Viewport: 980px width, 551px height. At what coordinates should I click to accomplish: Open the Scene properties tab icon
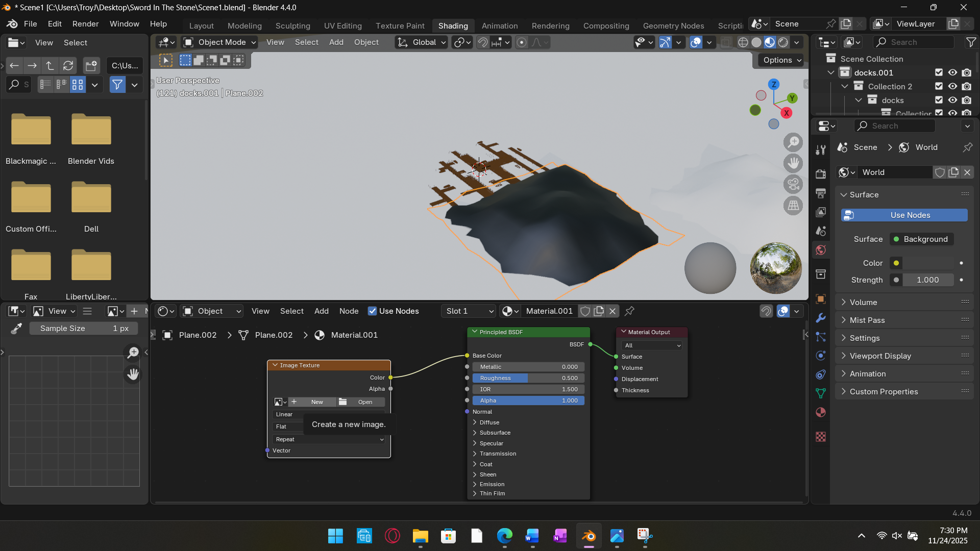click(821, 231)
